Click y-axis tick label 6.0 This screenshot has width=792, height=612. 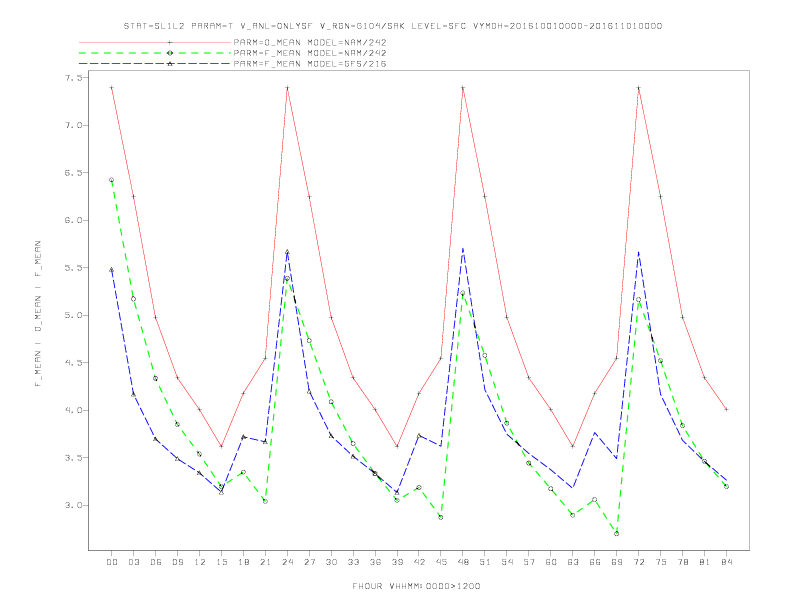click(73, 220)
